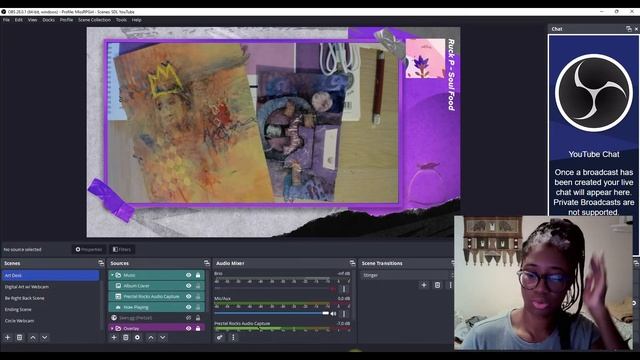Remove the selected scene with trash icon
This screenshot has width=640, height=360.
(19, 338)
